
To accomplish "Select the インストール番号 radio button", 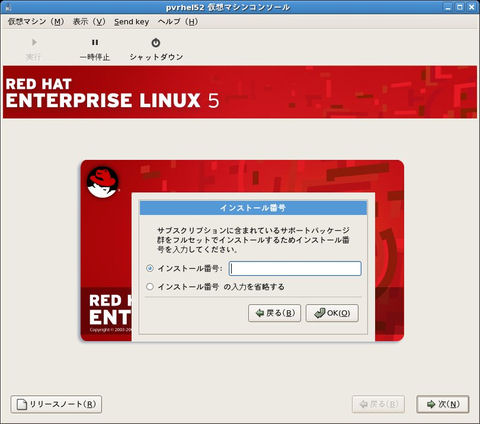I will (150, 268).
